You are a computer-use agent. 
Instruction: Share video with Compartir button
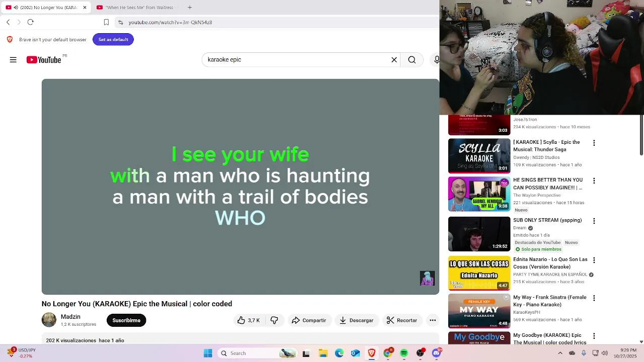click(309, 320)
